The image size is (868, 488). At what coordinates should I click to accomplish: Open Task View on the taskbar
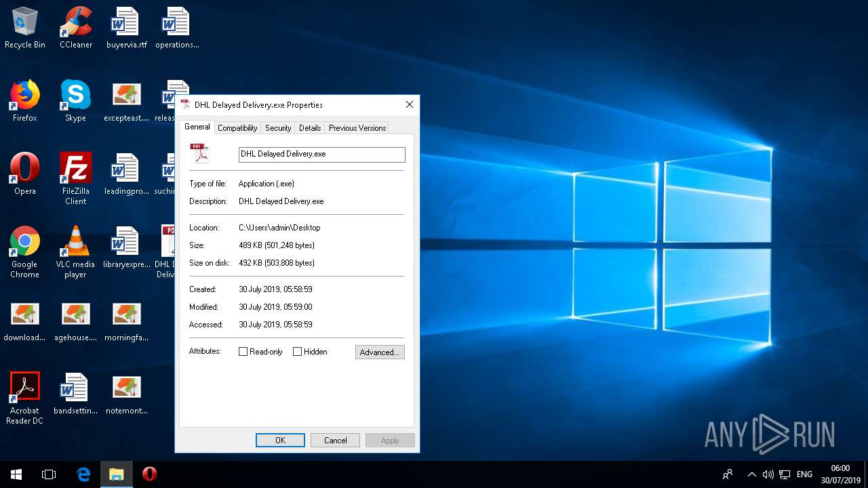point(49,474)
